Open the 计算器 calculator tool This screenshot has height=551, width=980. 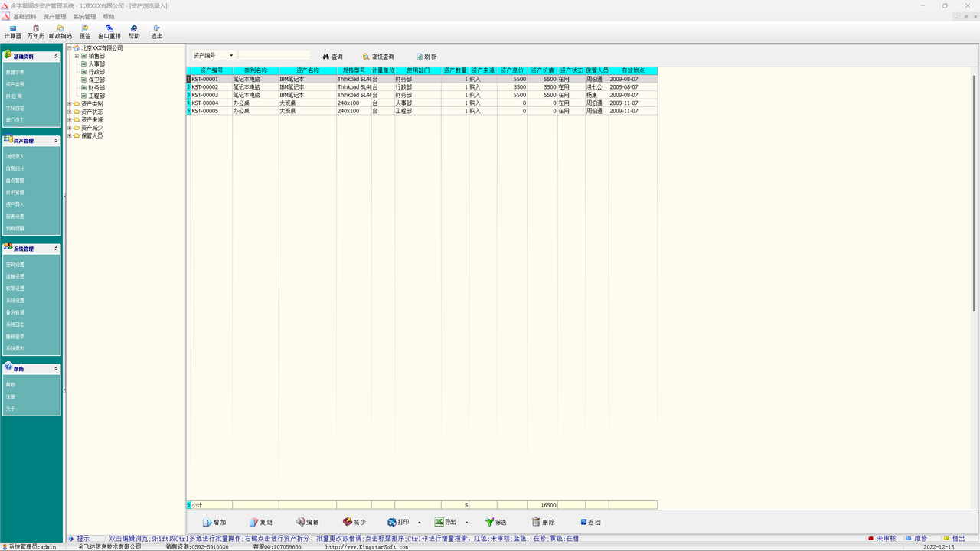(x=13, y=32)
